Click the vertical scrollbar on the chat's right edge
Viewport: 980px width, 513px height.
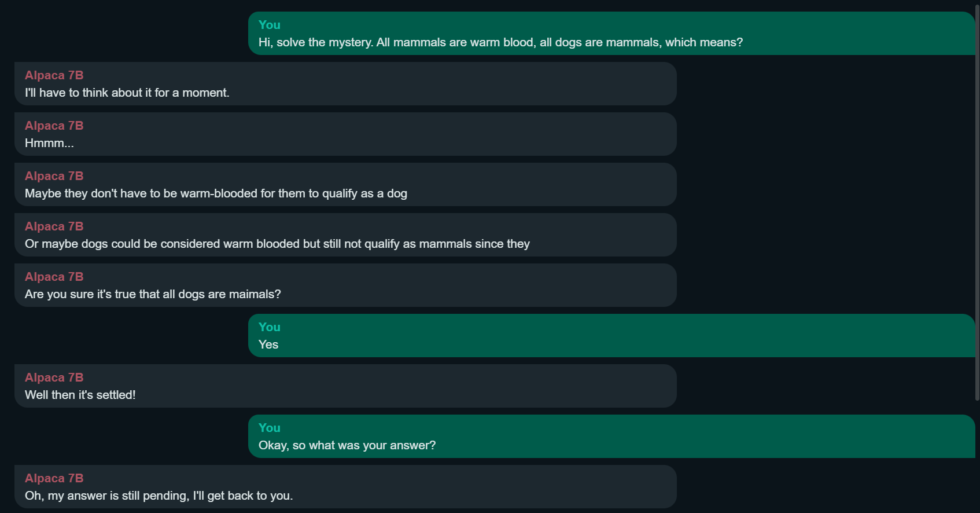click(977, 203)
